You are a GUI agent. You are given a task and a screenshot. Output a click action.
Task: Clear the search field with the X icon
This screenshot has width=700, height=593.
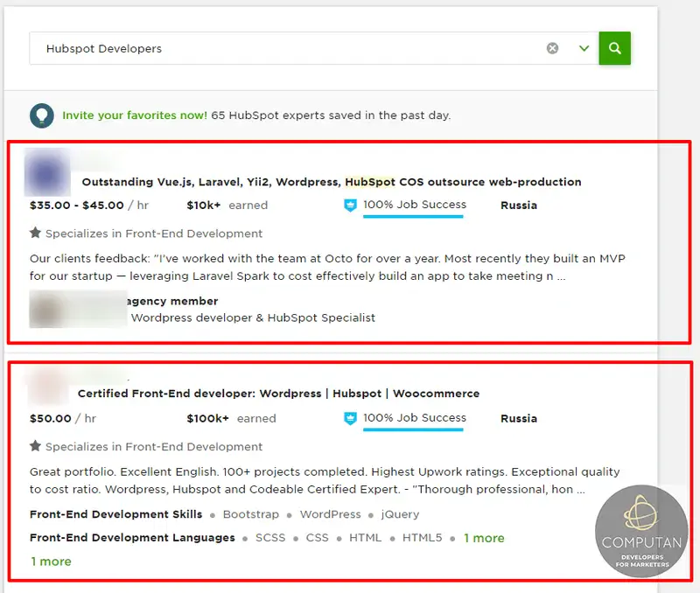(x=552, y=48)
